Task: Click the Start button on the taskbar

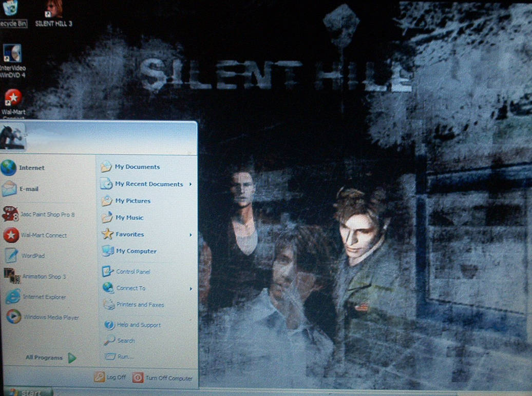Action: pos(27,391)
